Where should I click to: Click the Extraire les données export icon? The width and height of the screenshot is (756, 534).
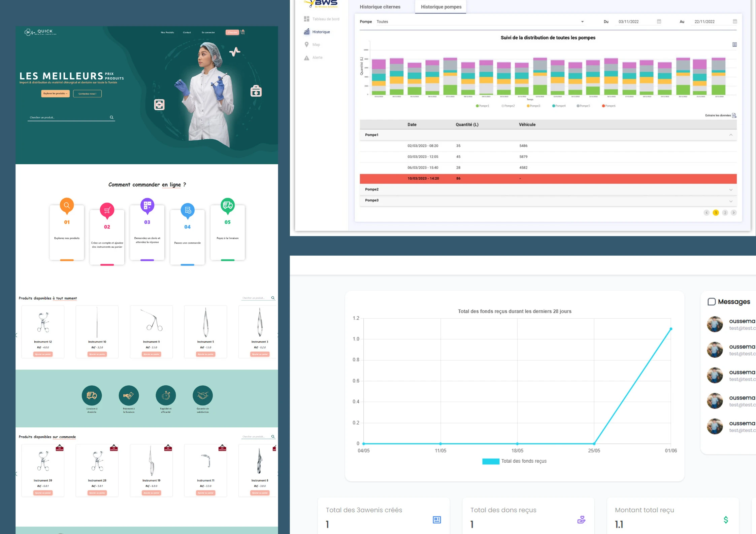coord(734,115)
